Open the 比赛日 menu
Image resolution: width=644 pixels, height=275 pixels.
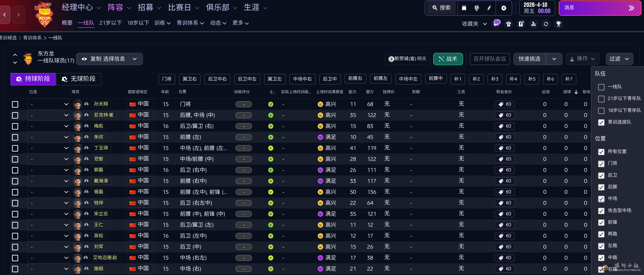click(x=183, y=8)
